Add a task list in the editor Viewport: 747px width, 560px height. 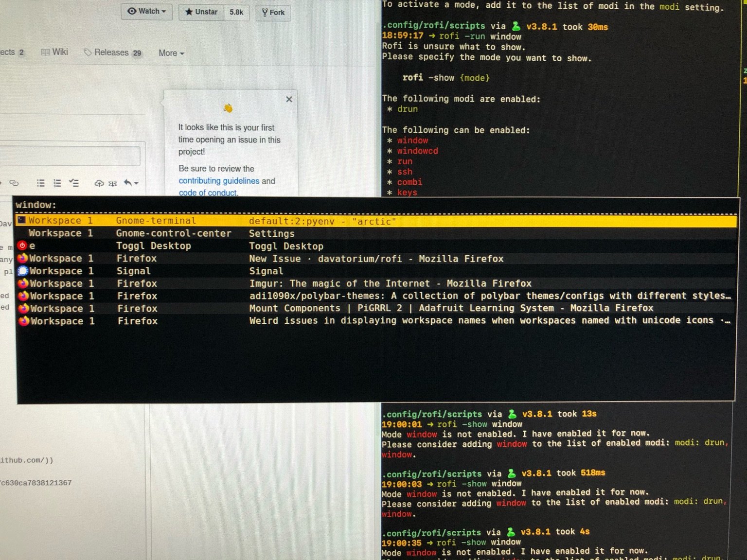[x=74, y=183]
